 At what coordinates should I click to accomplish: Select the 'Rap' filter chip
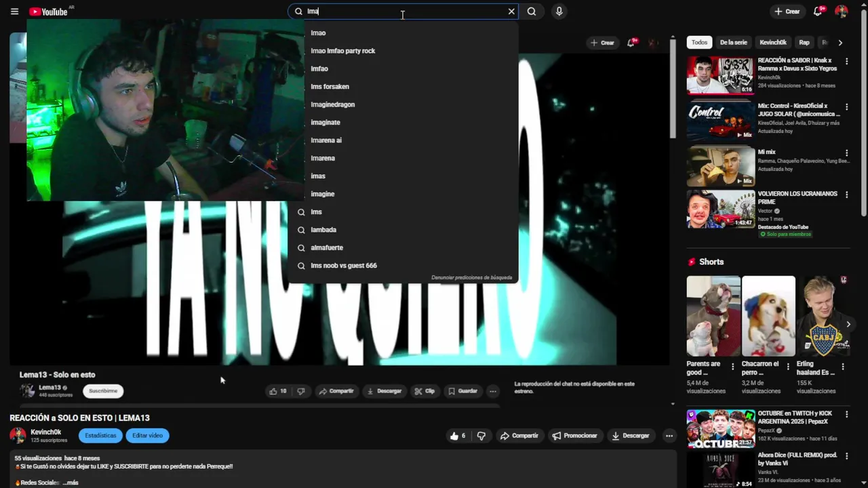804,43
